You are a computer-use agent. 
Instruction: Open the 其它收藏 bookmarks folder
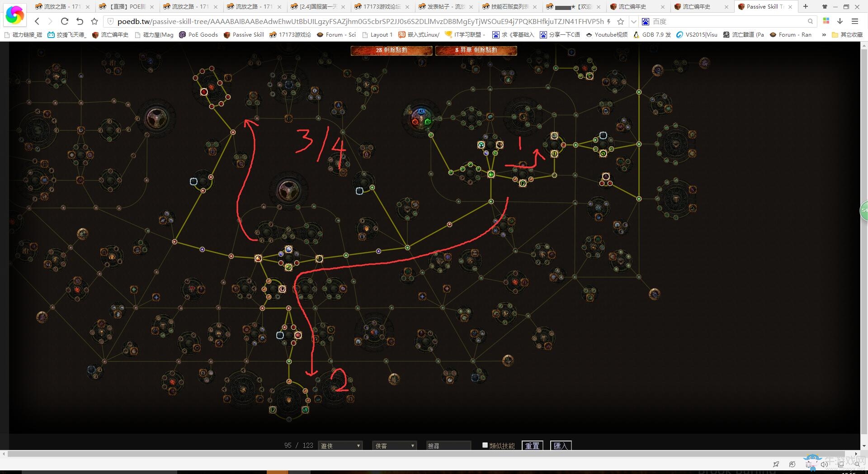click(847, 35)
